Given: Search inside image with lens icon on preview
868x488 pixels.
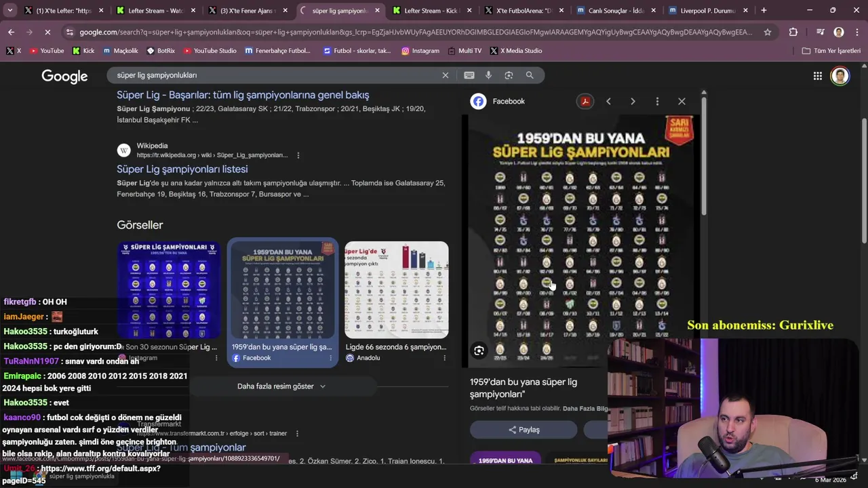Looking at the screenshot, I should click(479, 350).
